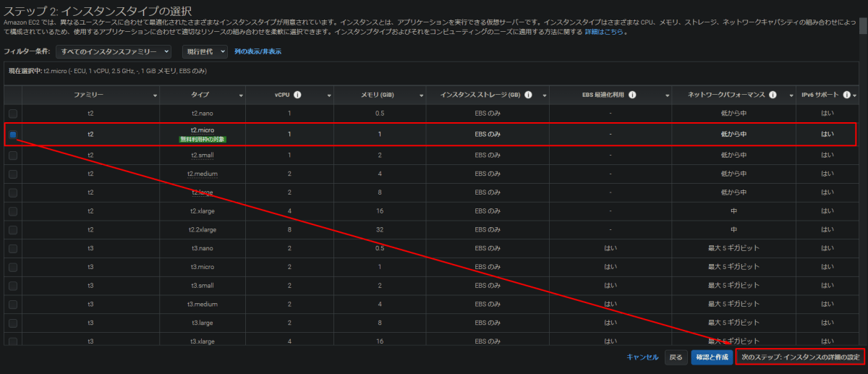The image size is (868, 374).
Task: Click the ファミリー column header label
Action: pos(89,95)
